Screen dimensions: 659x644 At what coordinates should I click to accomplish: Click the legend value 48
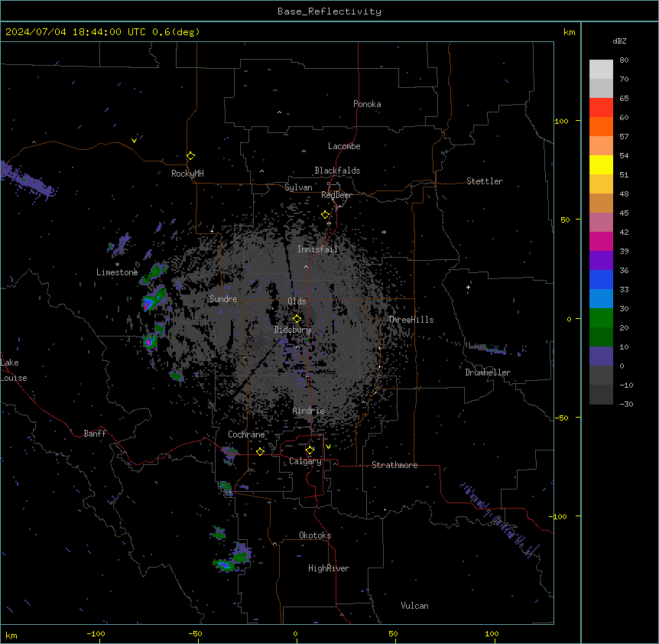point(624,194)
